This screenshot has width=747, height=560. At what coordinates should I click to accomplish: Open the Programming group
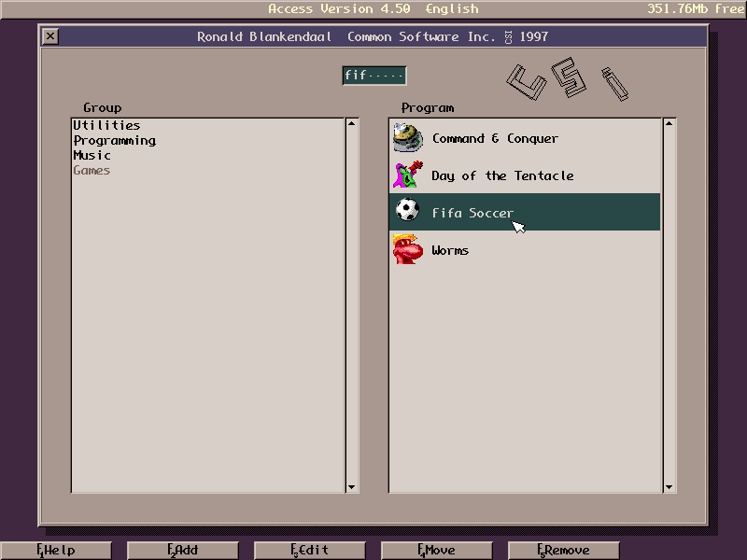[115, 141]
